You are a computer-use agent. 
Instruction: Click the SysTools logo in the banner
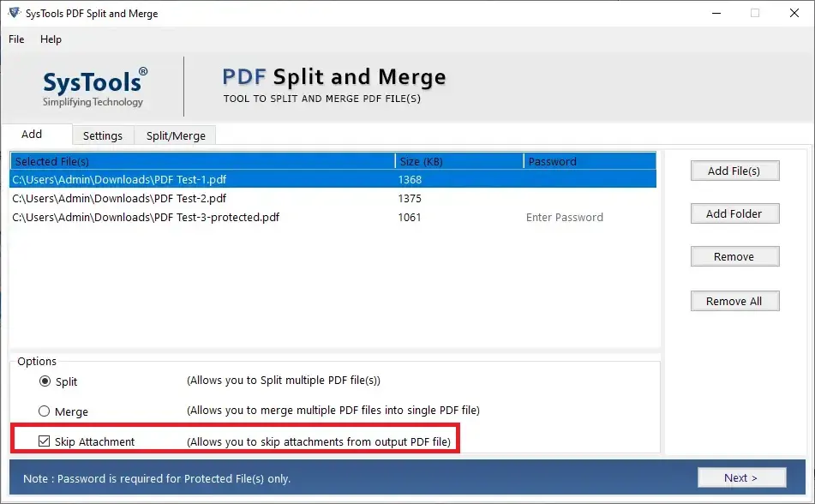point(94,87)
